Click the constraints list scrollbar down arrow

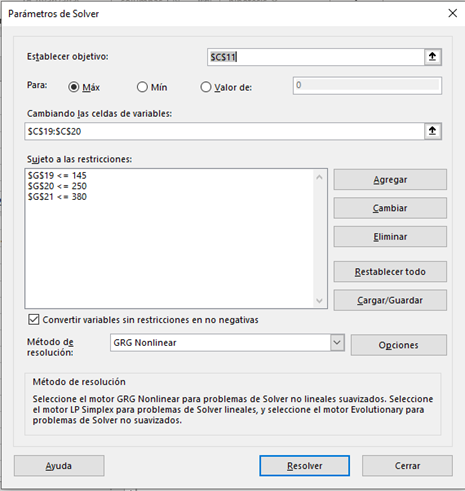[x=319, y=301]
